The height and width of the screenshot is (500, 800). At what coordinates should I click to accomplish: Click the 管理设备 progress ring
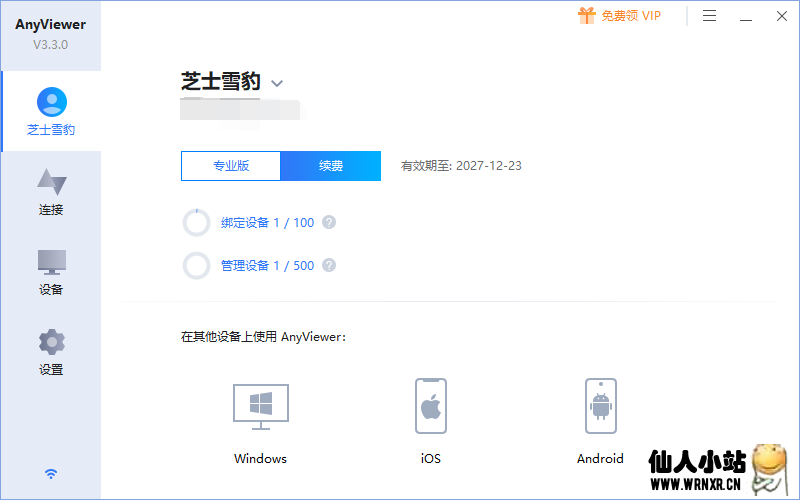(x=196, y=265)
